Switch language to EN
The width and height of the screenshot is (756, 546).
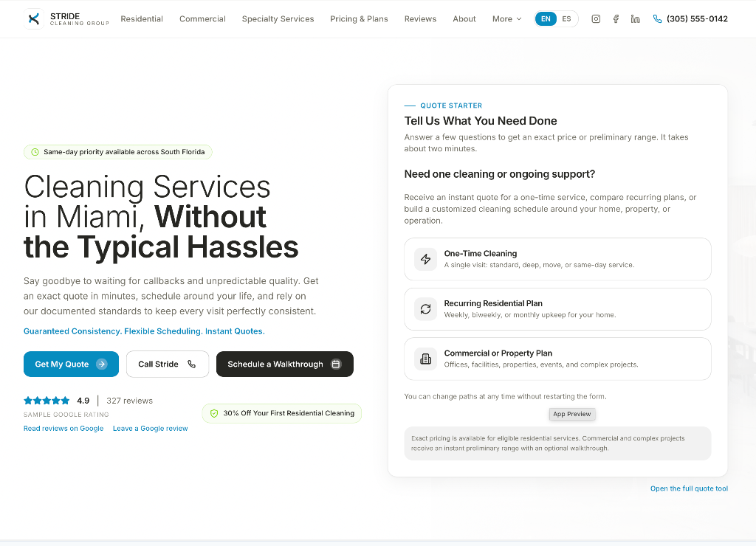[546, 18]
